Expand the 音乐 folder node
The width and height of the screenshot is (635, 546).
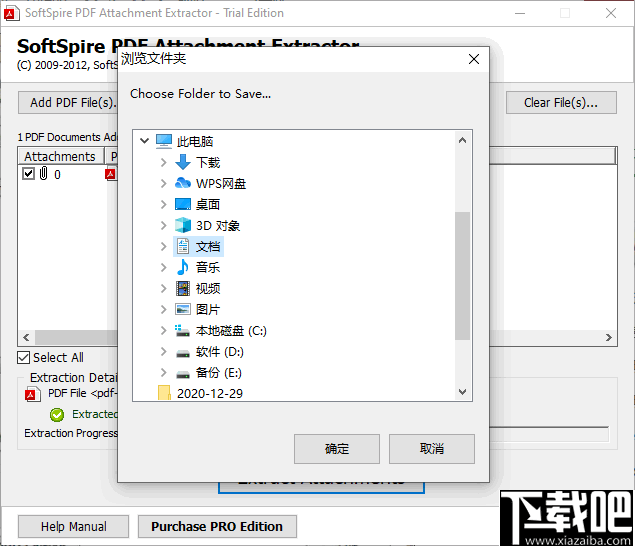tap(163, 267)
